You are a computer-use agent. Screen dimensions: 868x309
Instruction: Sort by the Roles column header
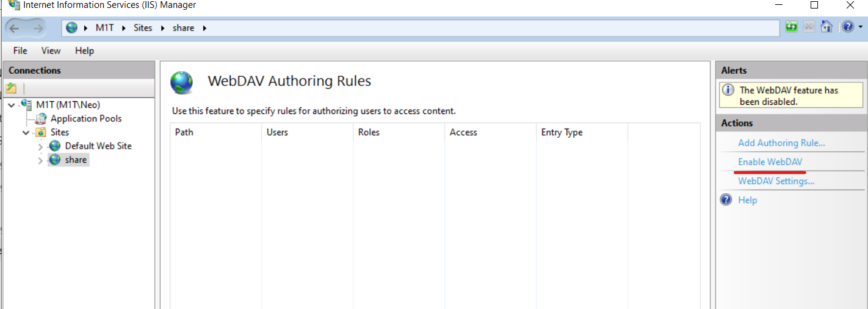[x=399, y=132]
